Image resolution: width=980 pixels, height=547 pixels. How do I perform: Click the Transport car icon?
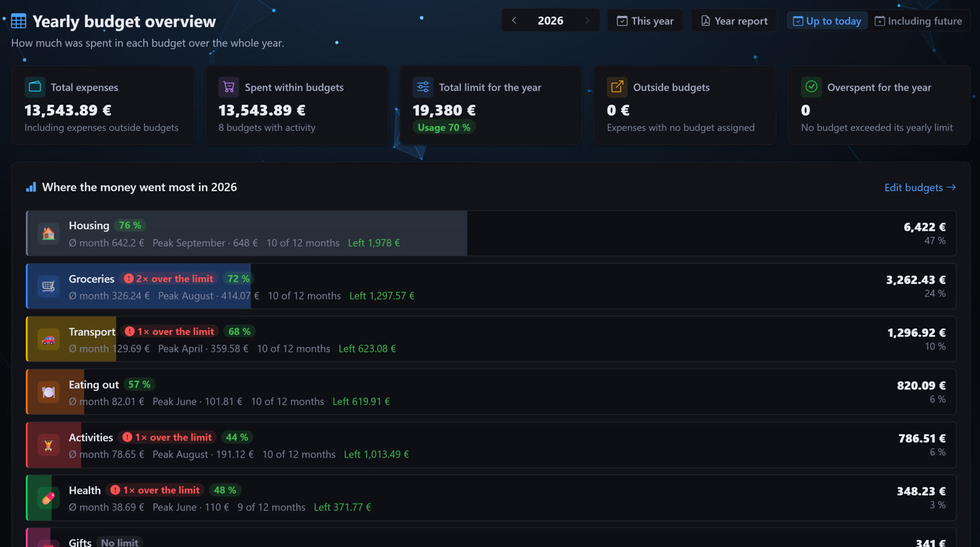click(48, 339)
